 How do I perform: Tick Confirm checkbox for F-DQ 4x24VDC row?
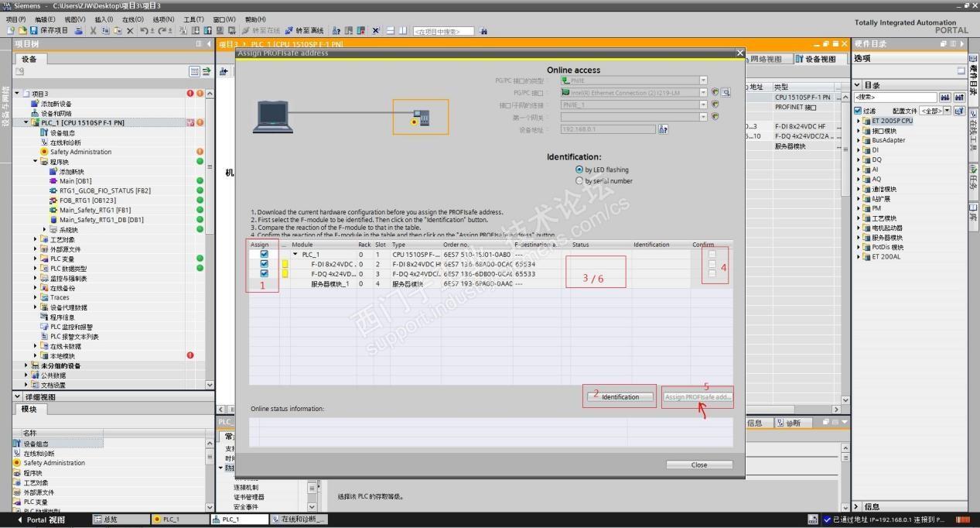712,273
